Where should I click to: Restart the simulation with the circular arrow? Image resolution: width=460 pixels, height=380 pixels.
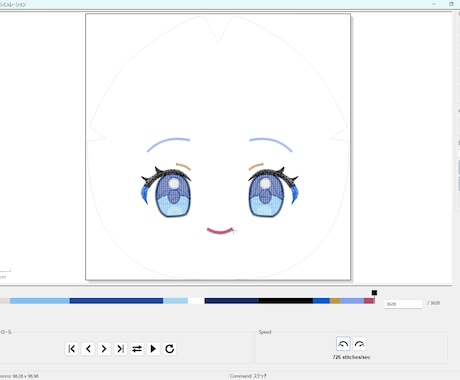[x=169, y=349]
